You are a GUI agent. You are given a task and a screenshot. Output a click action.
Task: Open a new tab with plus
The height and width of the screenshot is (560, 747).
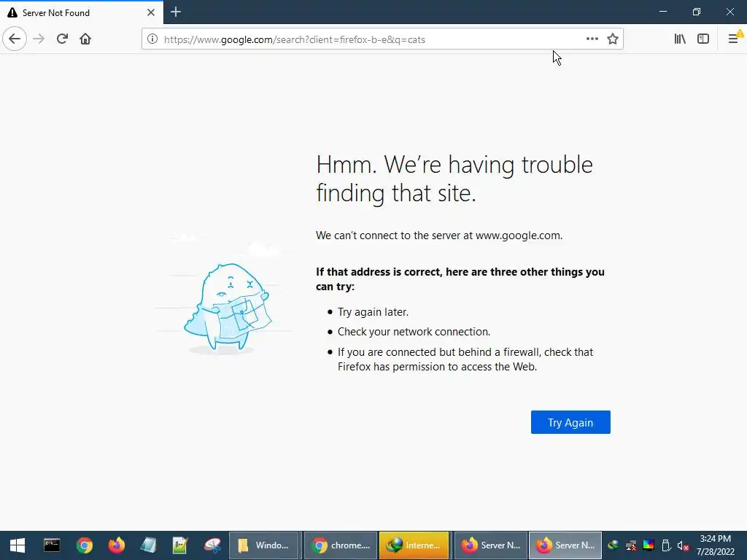pos(176,12)
